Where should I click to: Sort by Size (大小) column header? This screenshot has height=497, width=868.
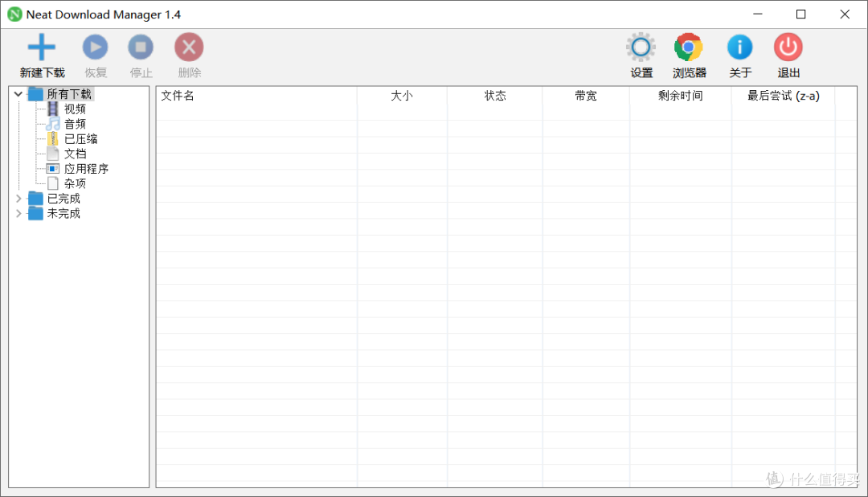click(x=402, y=96)
